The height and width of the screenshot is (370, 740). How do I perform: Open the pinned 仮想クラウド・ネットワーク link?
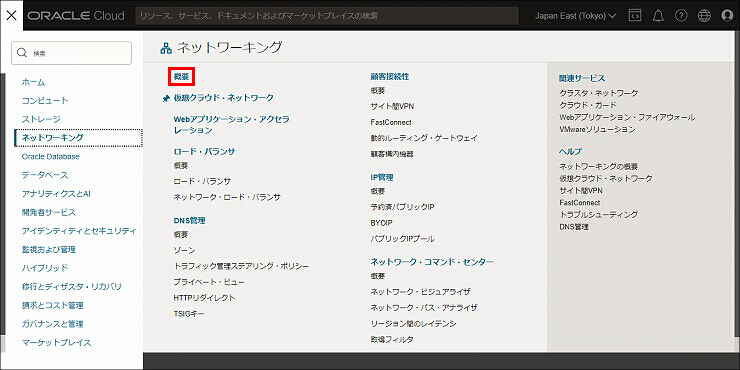(x=224, y=98)
